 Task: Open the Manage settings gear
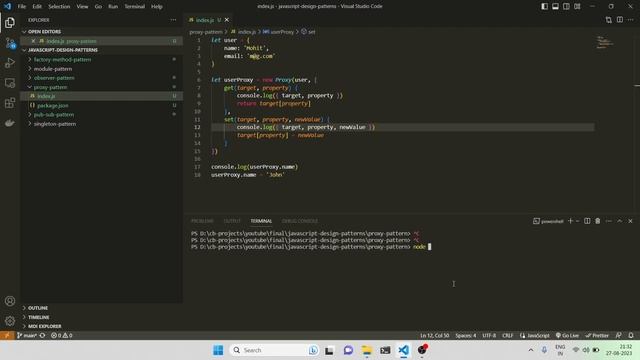point(10,321)
